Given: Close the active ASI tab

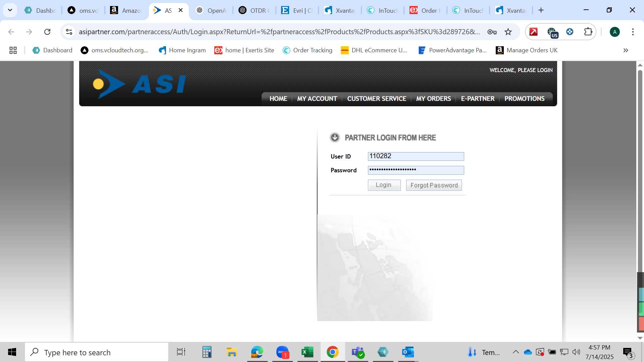Looking at the screenshot, I should (180, 10).
